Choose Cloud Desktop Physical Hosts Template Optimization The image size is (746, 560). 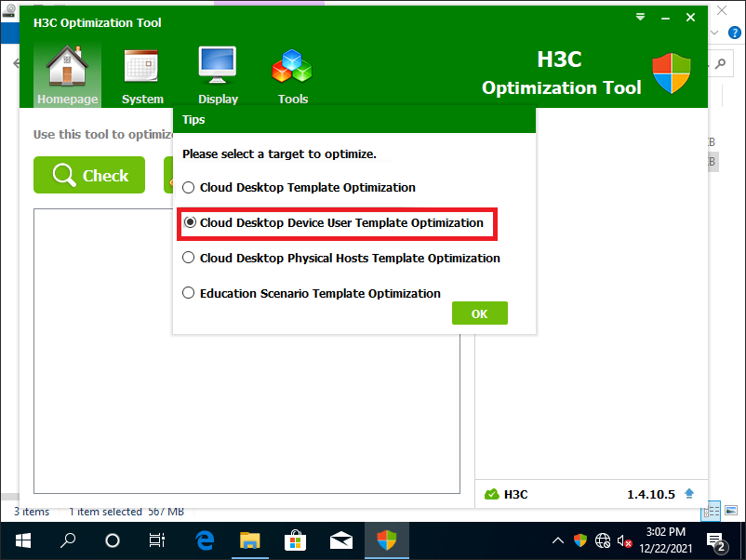pos(341,258)
